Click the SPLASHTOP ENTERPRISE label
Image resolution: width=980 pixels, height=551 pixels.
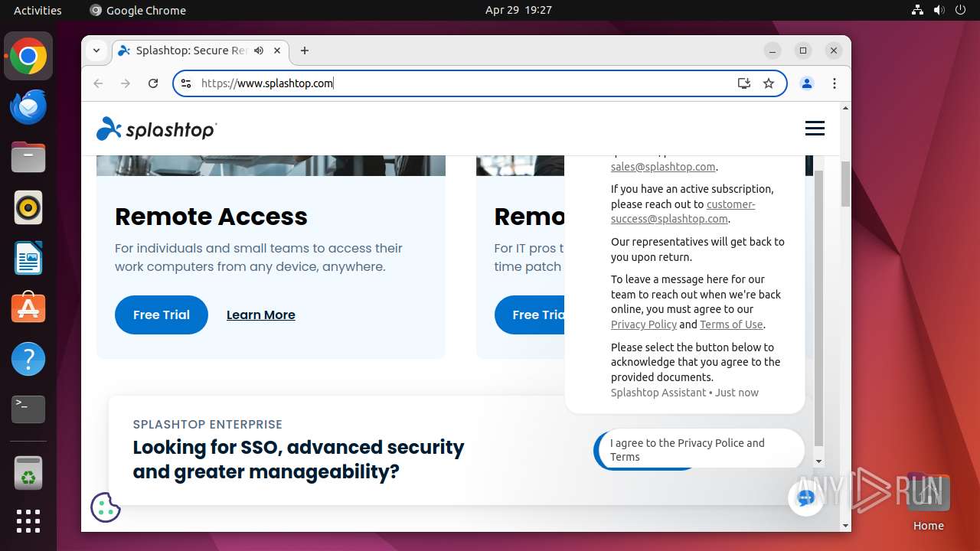207,424
